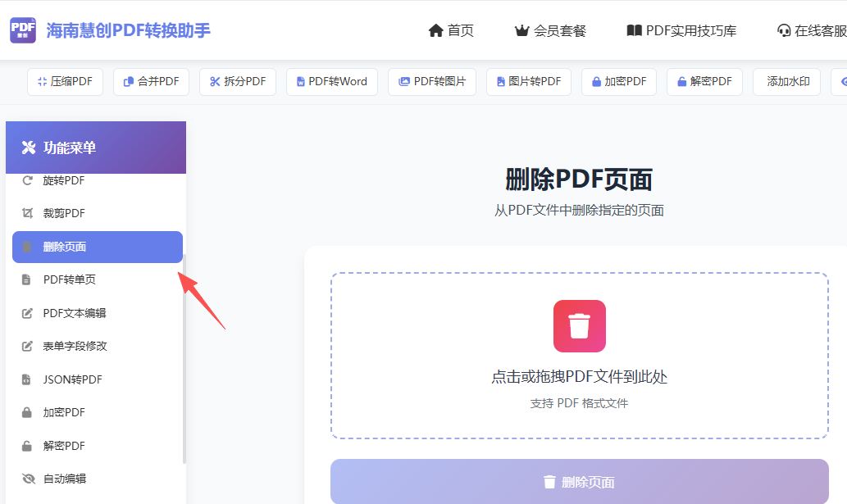Choose 裁剪PDF in the sidebar menu
Image resolution: width=847 pixels, height=504 pixels.
pyautogui.click(x=98, y=214)
